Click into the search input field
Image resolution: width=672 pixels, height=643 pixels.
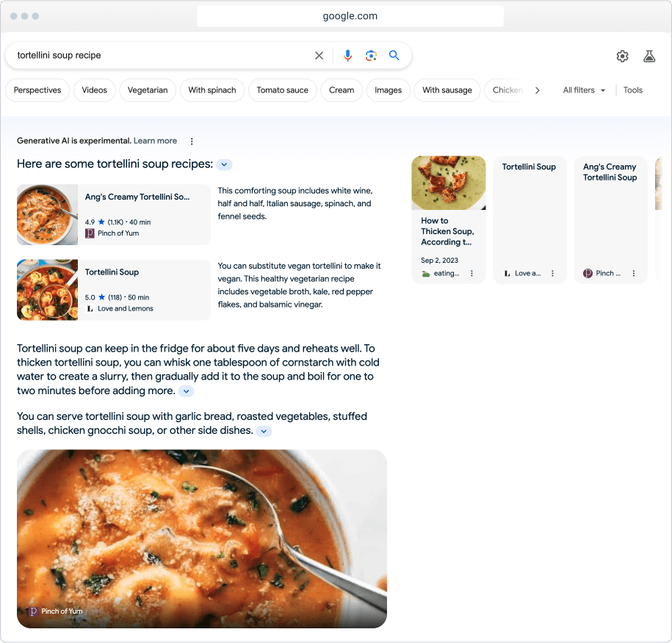[x=162, y=56]
